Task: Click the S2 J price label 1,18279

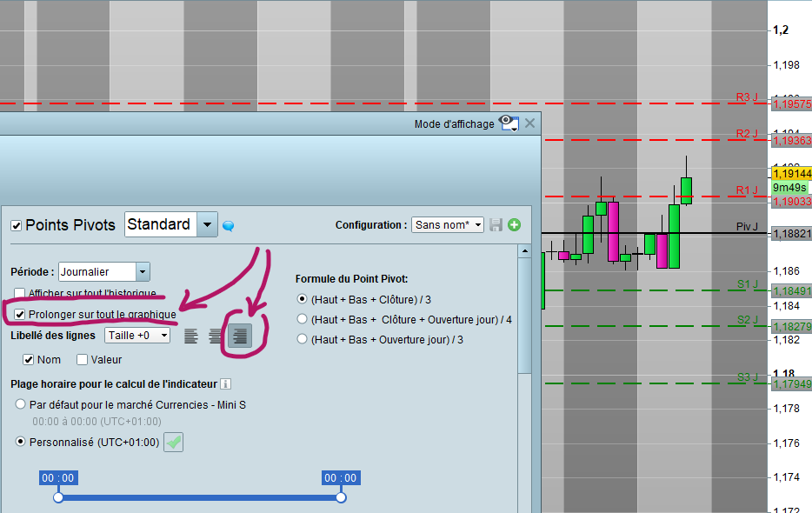Action: pos(792,327)
